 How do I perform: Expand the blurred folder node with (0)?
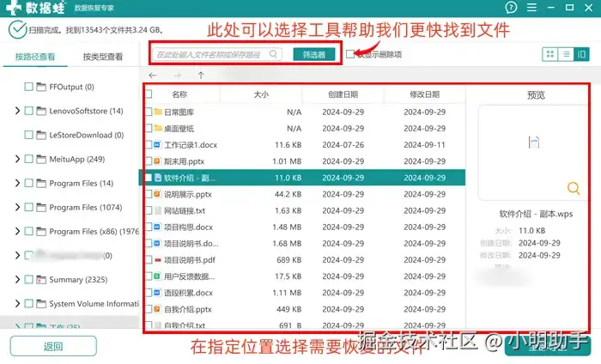pyautogui.click(x=17, y=255)
